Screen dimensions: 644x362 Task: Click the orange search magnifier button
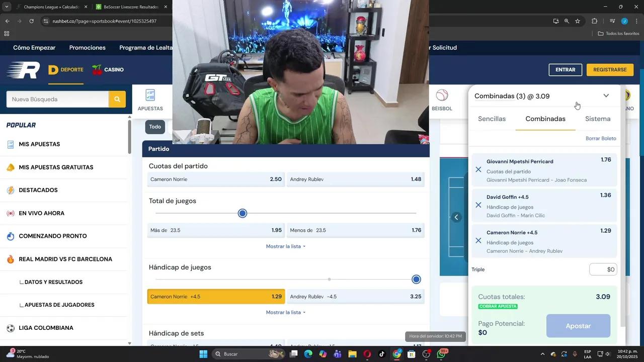click(117, 99)
